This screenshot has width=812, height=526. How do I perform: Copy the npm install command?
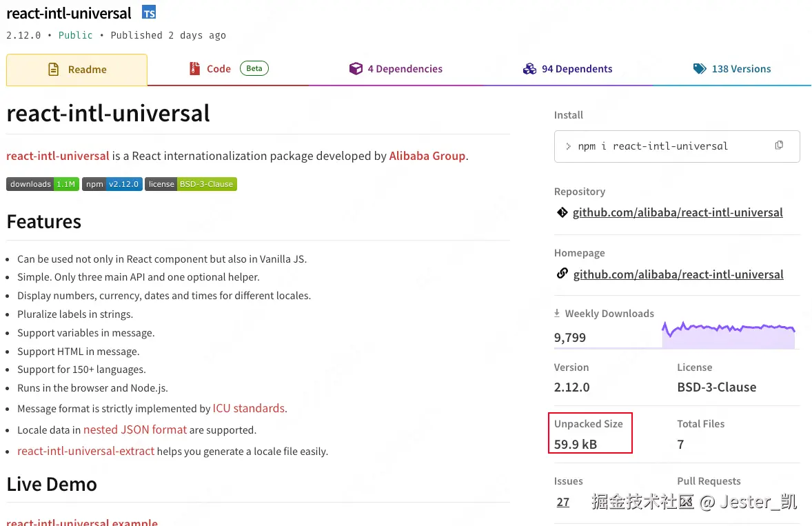point(779,145)
